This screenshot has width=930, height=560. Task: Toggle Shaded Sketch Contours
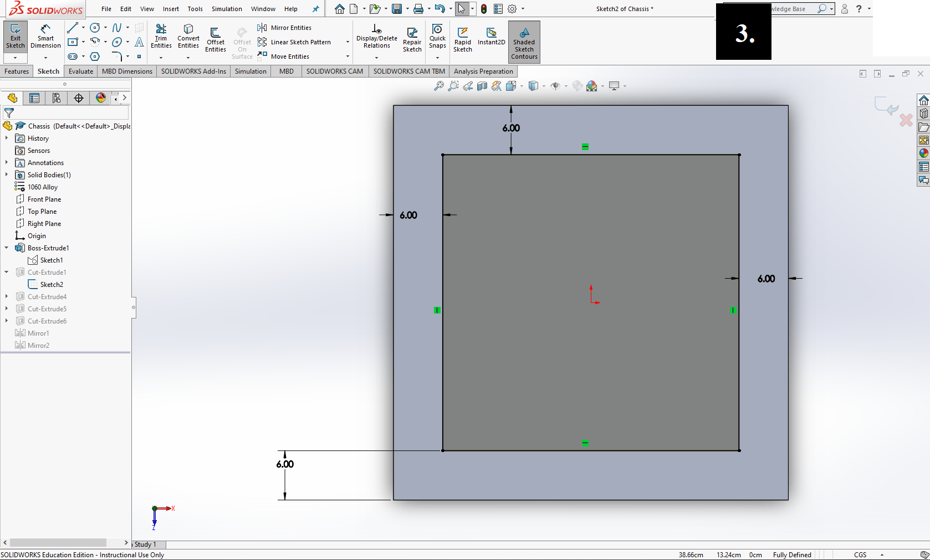click(x=524, y=42)
